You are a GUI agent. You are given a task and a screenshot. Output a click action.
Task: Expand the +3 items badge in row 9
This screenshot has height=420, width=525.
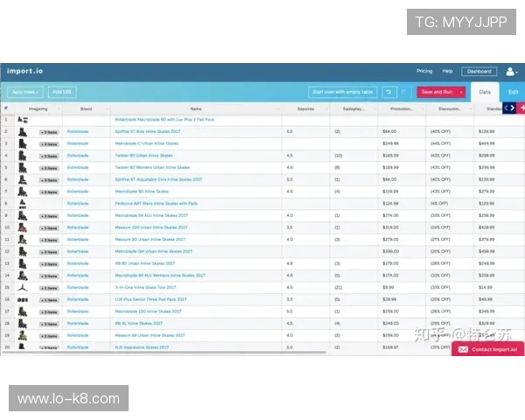point(49,216)
